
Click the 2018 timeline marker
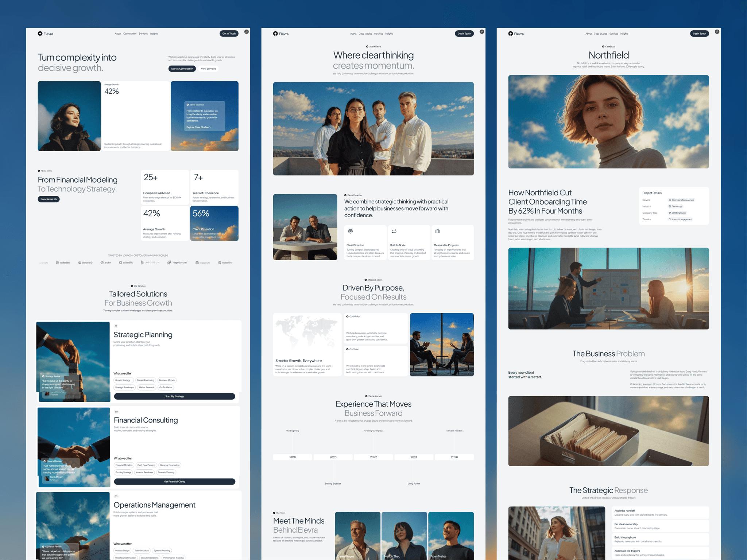[293, 457]
